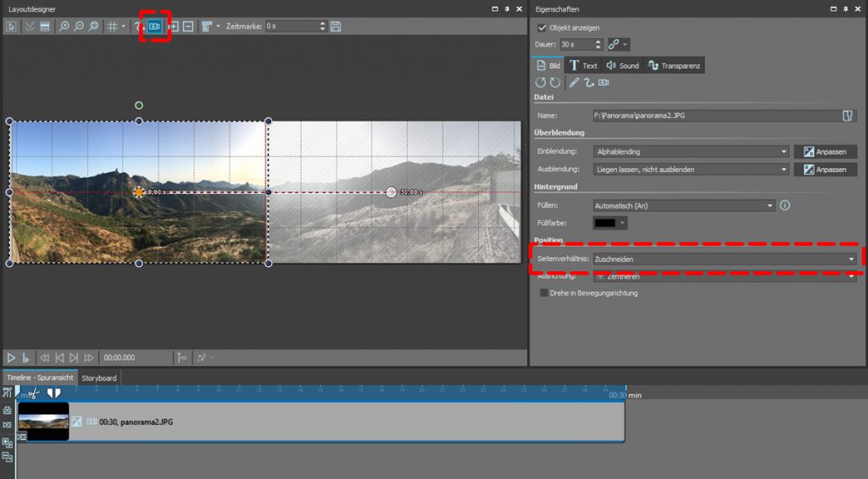This screenshot has width=868, height=479.
Task: Open the Füllfarbe black color swatch
Action: click(x=610, y=223)
